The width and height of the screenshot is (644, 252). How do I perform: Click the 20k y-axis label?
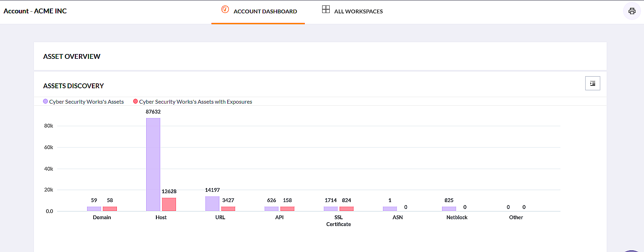pyautogui.click(x=49, y=190)
